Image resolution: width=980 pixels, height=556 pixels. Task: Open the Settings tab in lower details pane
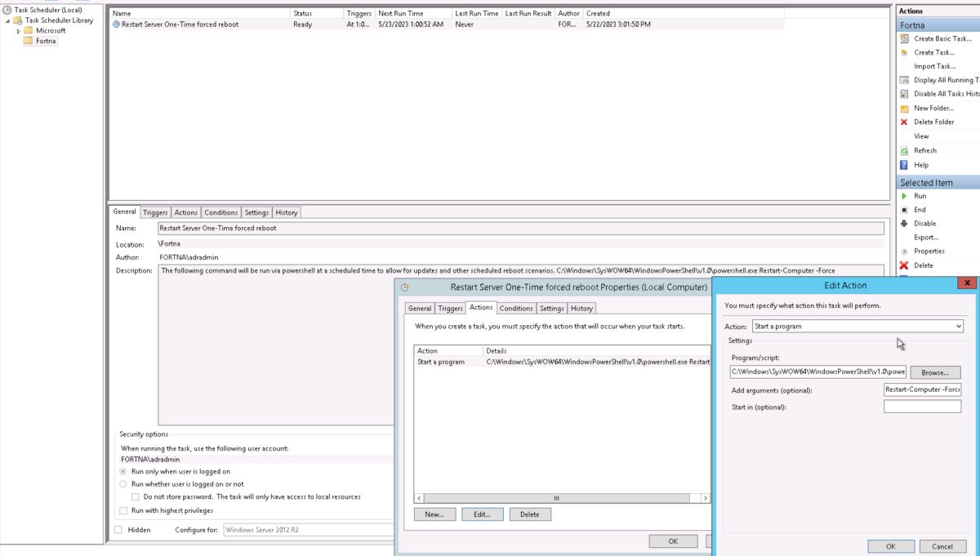256,212
